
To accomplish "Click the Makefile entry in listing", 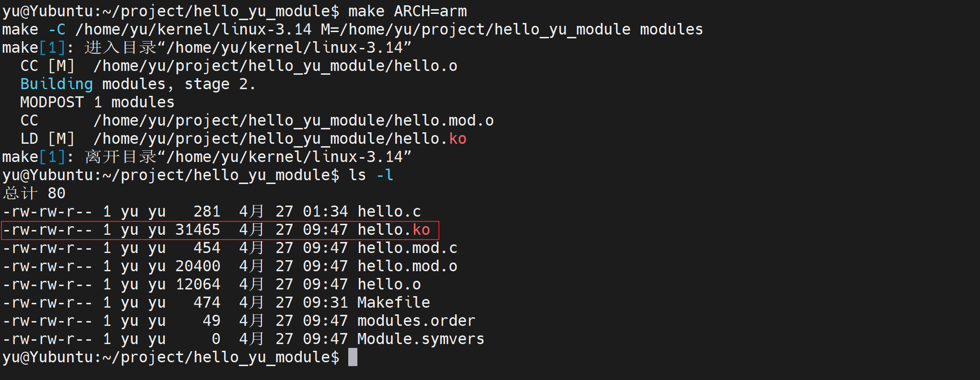I will [394, 303].
